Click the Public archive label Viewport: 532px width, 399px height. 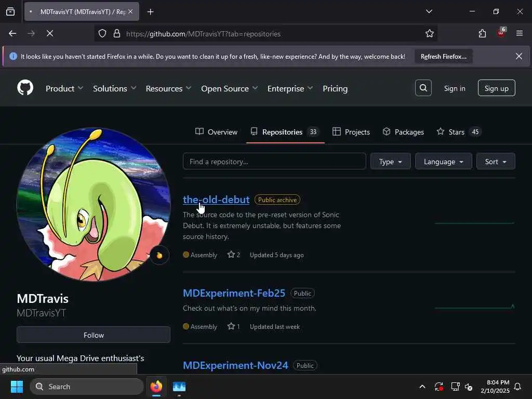click(277, 199)
